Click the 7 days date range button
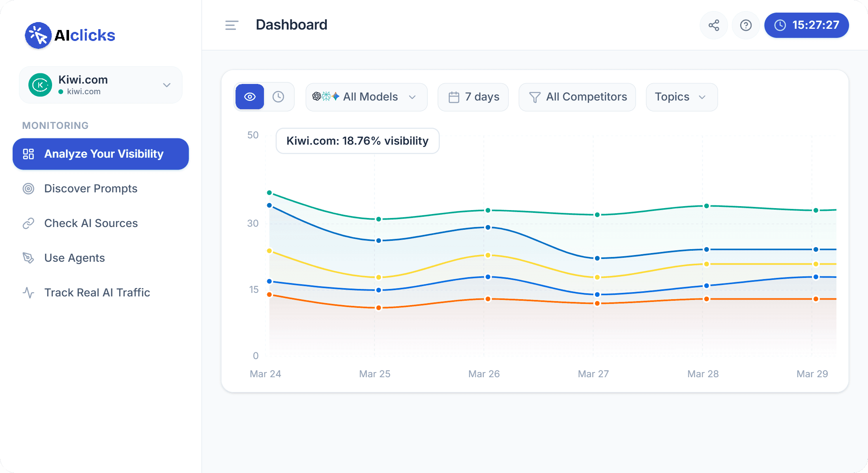The height and width of the screenshot is (473, 868). point(473,97)
